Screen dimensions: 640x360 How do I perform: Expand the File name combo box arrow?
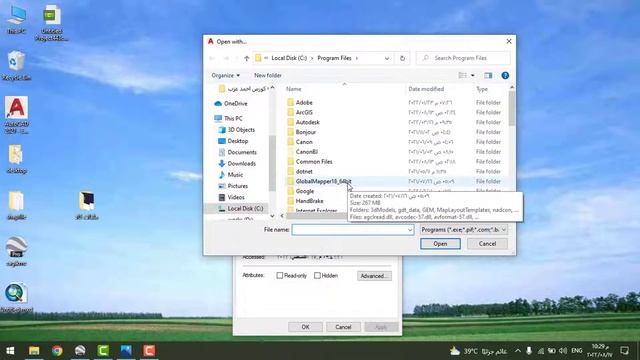(410, 230)
